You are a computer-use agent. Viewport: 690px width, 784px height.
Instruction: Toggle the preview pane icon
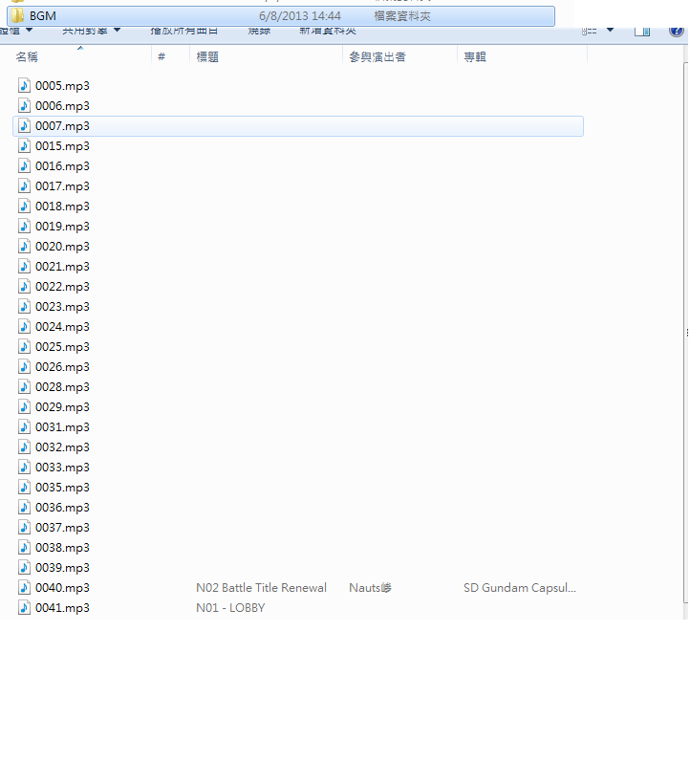click(x=642, y=31)
